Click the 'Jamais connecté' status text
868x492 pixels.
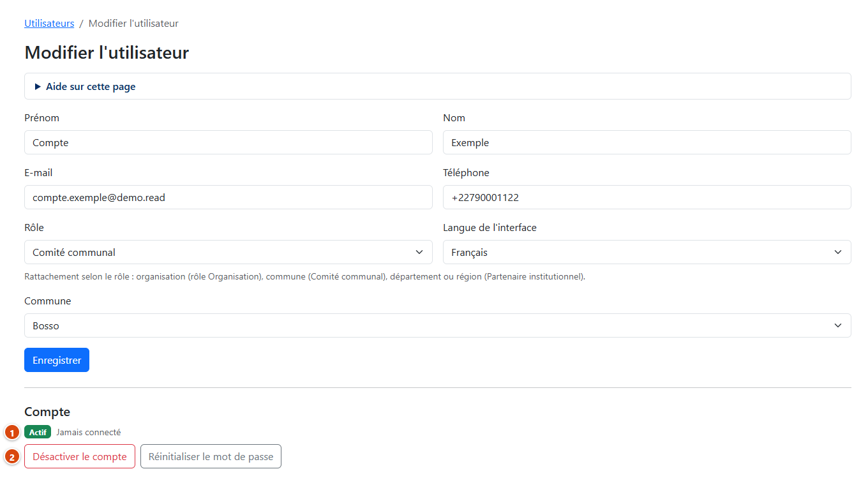(x=89, y=432)
